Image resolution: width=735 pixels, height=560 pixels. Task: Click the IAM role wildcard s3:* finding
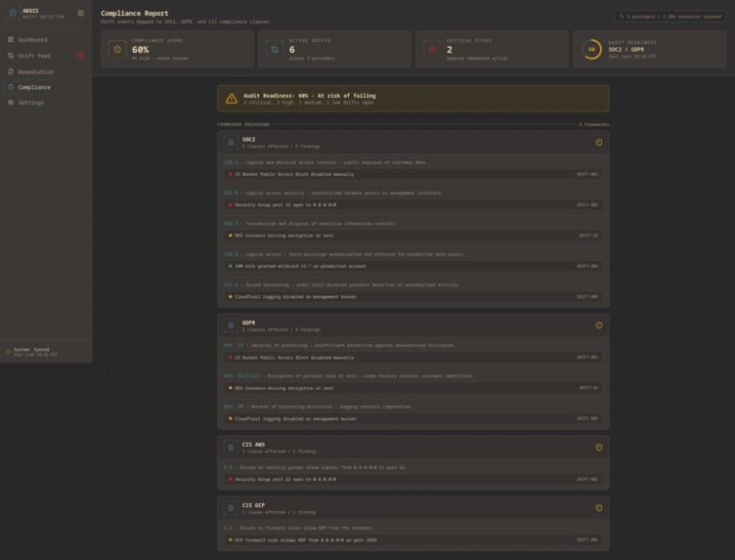click(413, 266)
